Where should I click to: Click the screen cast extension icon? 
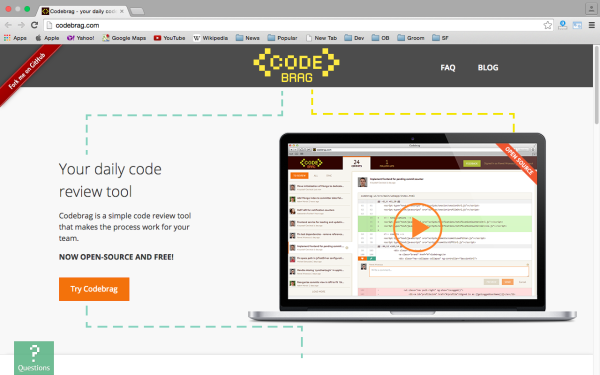click(x=577, y=25)
